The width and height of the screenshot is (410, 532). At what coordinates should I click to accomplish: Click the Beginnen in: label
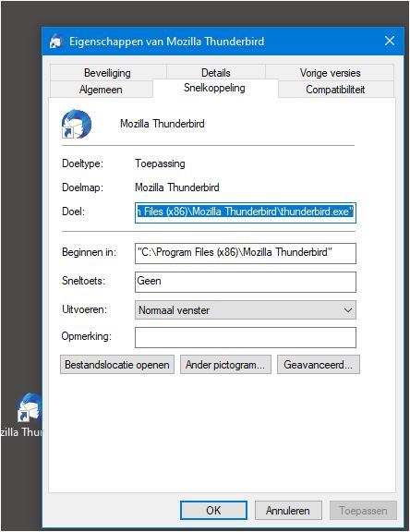89,252
